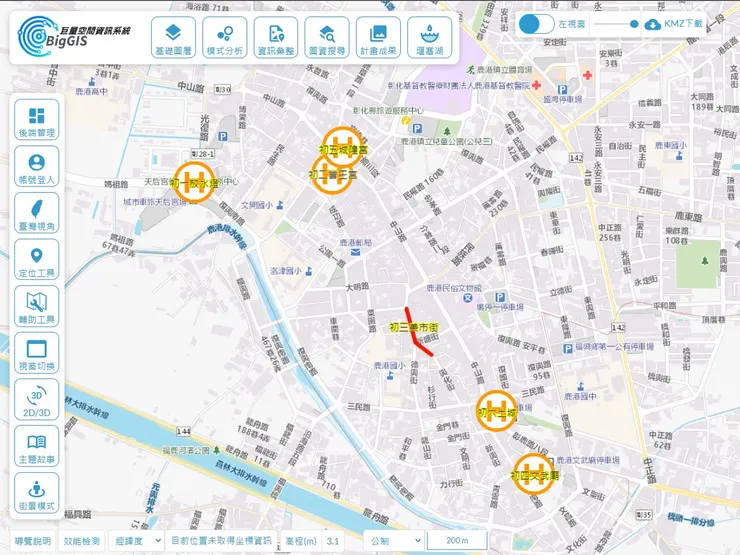
Task: Click the parking icon at 鹿停一停車場
Action: tap(500, 297)
